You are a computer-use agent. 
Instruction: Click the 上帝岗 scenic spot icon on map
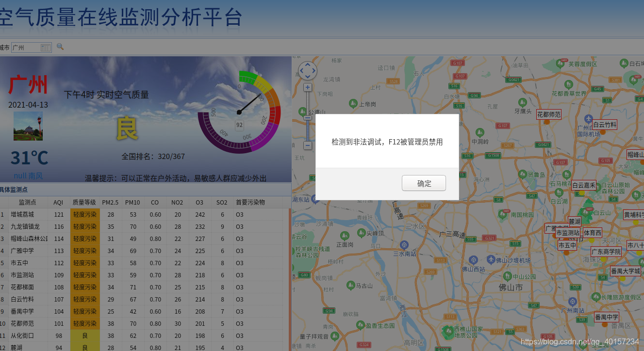point(353,103)
